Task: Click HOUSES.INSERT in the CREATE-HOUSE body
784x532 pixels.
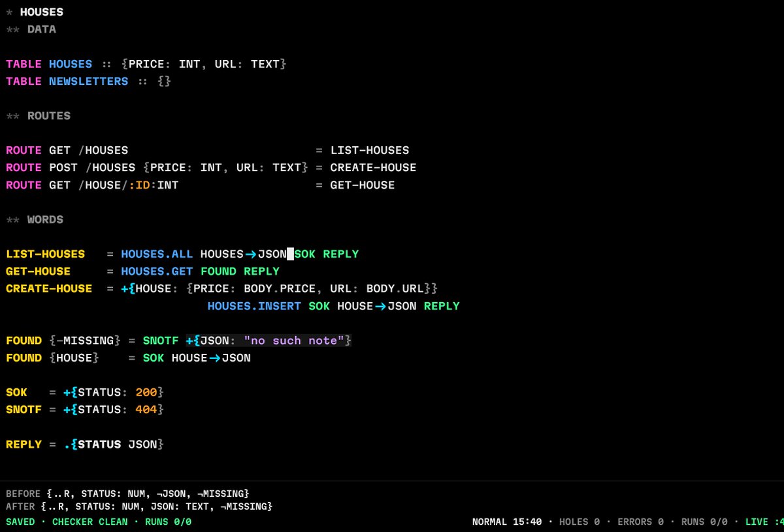Action: point(254,305)
